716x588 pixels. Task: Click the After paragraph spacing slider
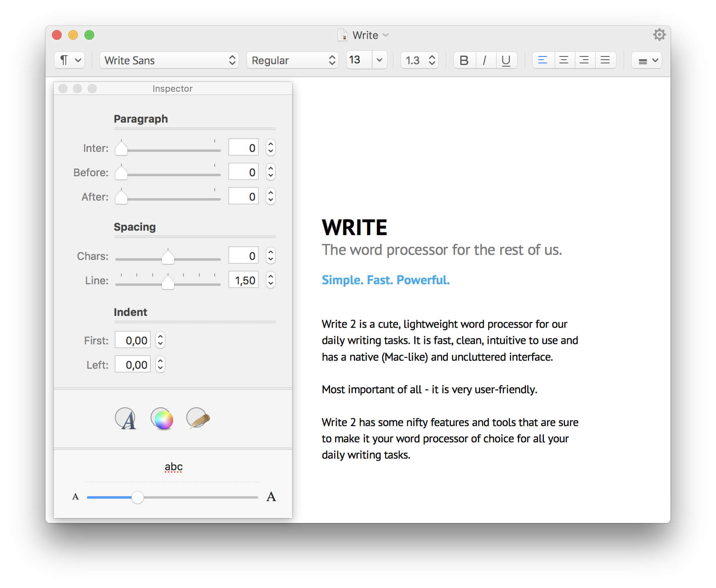[x=168, y=197]
